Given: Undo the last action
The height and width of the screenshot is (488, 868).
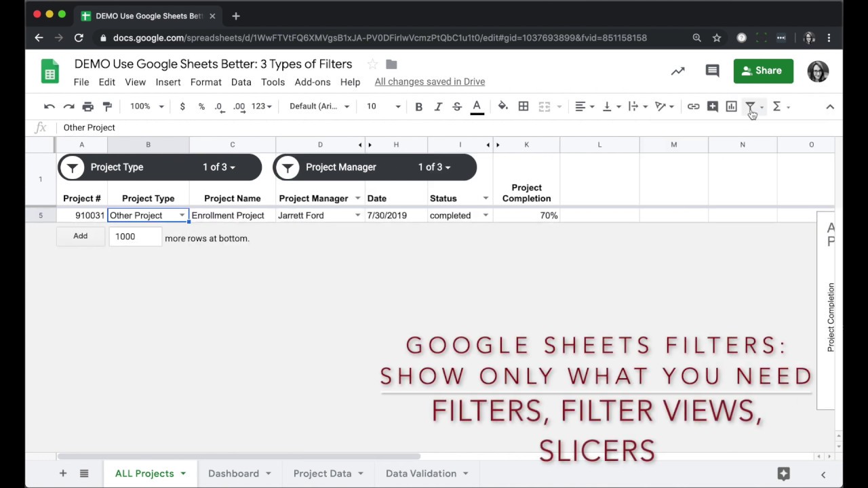Looking at the screenshot, I should point(50,106).
